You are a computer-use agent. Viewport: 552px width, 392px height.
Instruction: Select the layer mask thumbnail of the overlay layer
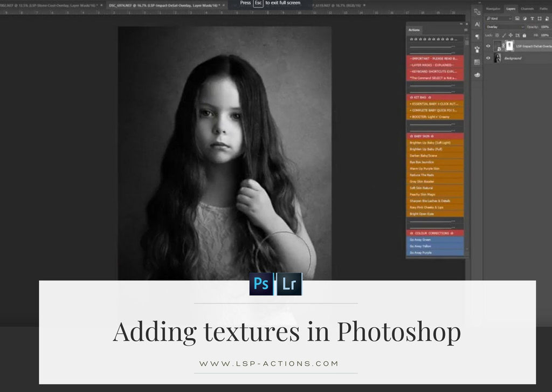point(509,46)
